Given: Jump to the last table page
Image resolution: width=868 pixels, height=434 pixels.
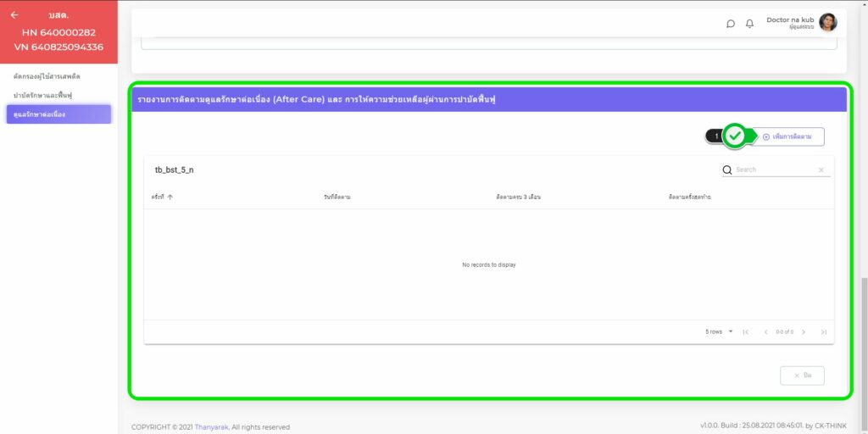Looking at the screenshot, I should [x=823, y=332].
